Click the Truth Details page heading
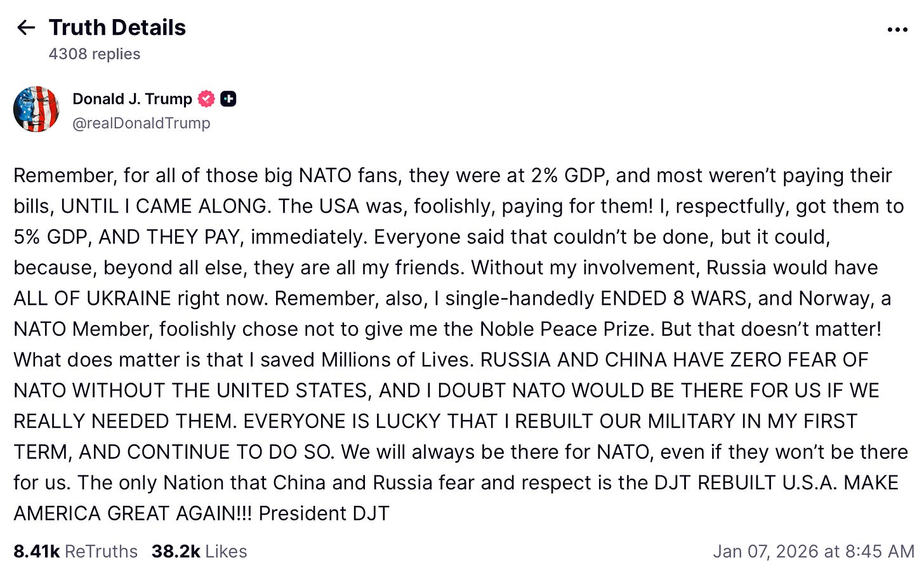Screen dimensions: 924x575 coord(117,27)
